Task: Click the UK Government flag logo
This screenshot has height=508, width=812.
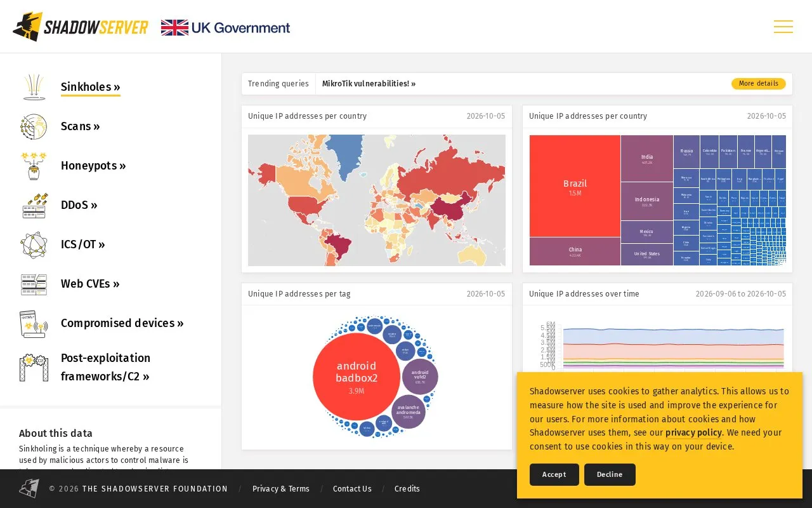Action: tap(225, 27)
